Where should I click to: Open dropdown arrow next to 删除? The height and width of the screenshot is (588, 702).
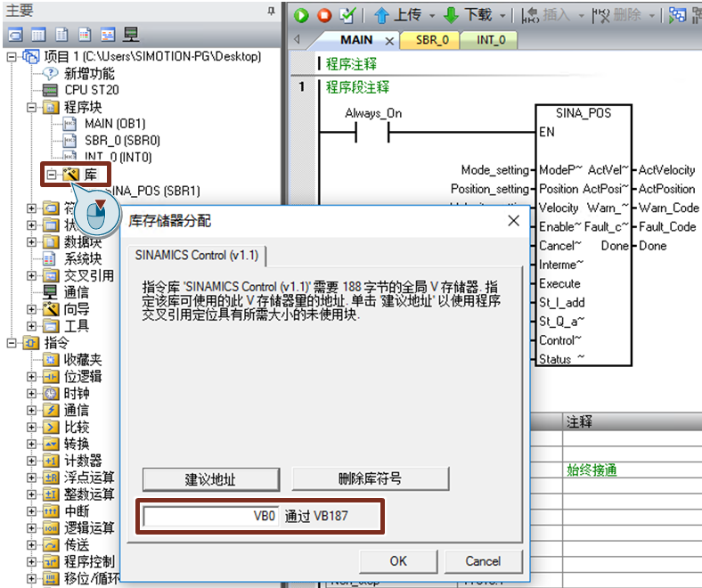coord(652,16)
